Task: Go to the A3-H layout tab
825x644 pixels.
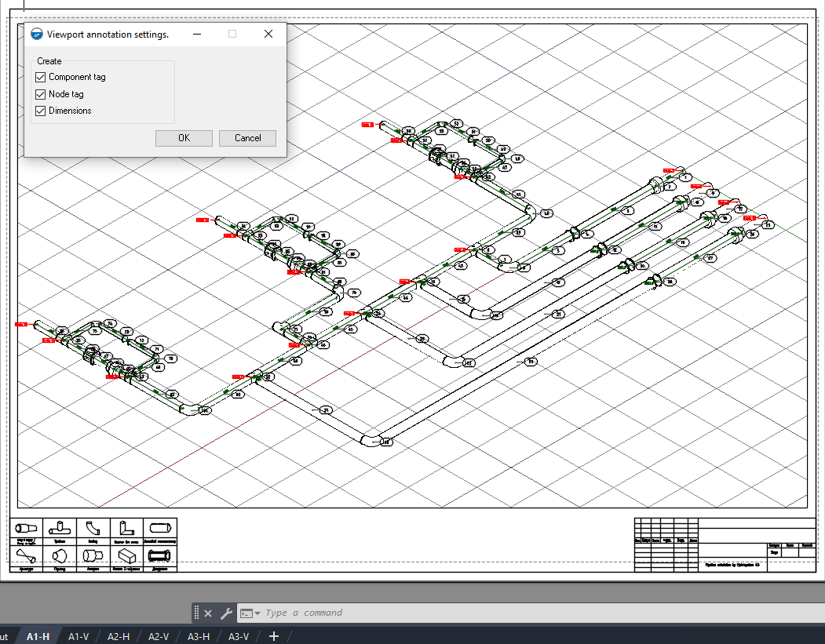Action: [x=198, y=636]
